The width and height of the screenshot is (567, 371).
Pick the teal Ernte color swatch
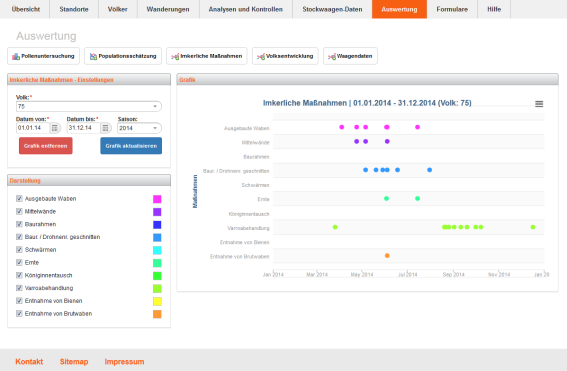[x=157, y=263]
